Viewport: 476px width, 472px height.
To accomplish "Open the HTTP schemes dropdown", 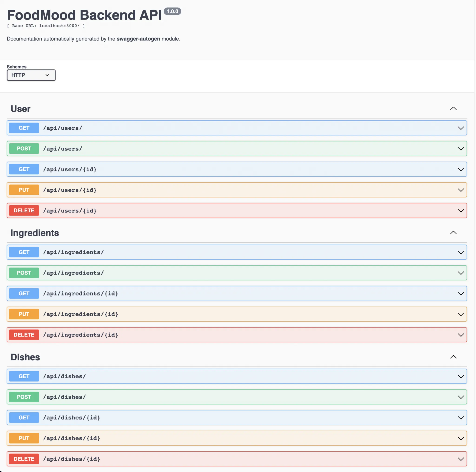I will click(31, 75).
